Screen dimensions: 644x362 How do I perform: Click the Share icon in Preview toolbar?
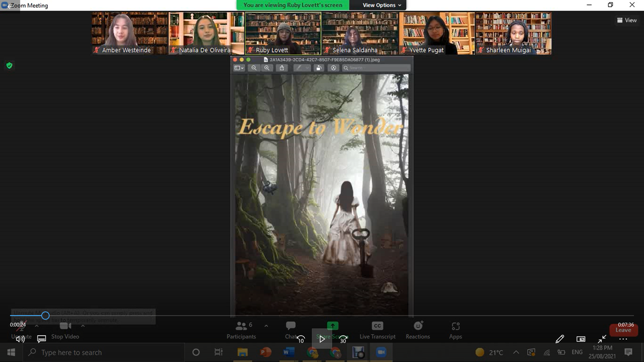(x=282, y=68)
